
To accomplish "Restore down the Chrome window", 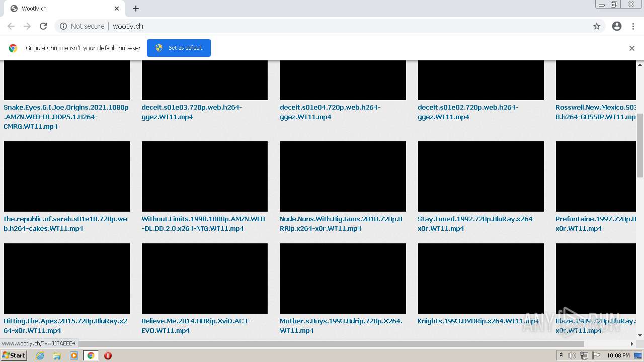I will coord(614,5).
